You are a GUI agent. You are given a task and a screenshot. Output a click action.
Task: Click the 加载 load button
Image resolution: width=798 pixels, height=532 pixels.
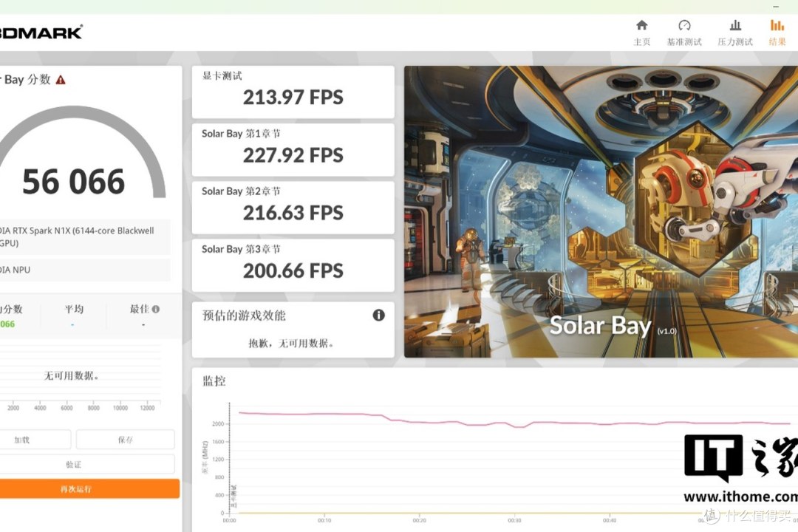35,440
